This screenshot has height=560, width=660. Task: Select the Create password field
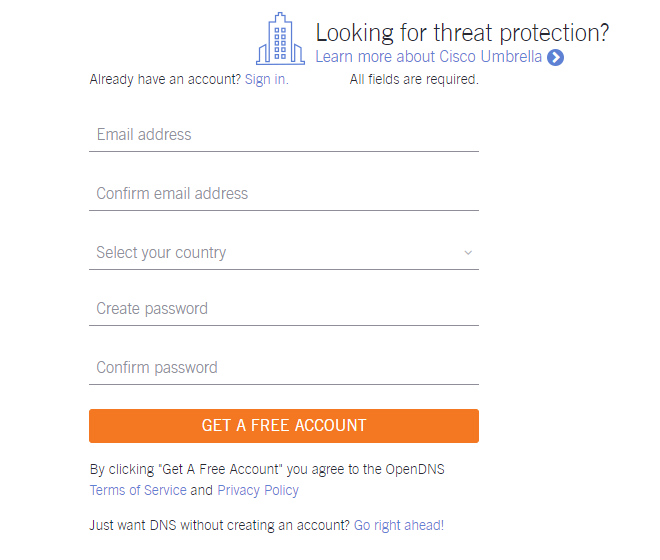284,309
